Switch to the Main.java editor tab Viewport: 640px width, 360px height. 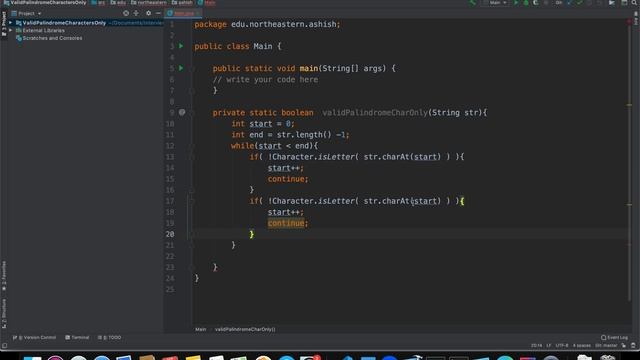(184, 13)
